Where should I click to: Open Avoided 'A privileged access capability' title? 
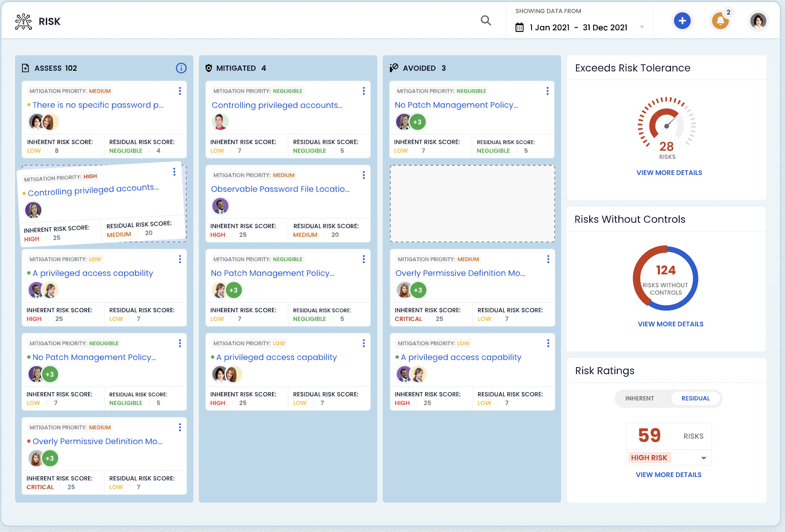461,357
